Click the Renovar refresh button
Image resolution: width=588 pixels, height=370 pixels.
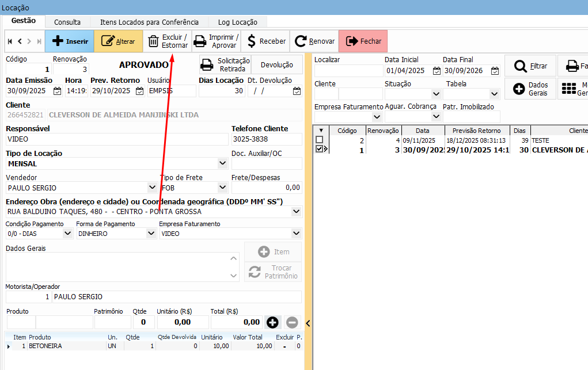click(314, 41)
